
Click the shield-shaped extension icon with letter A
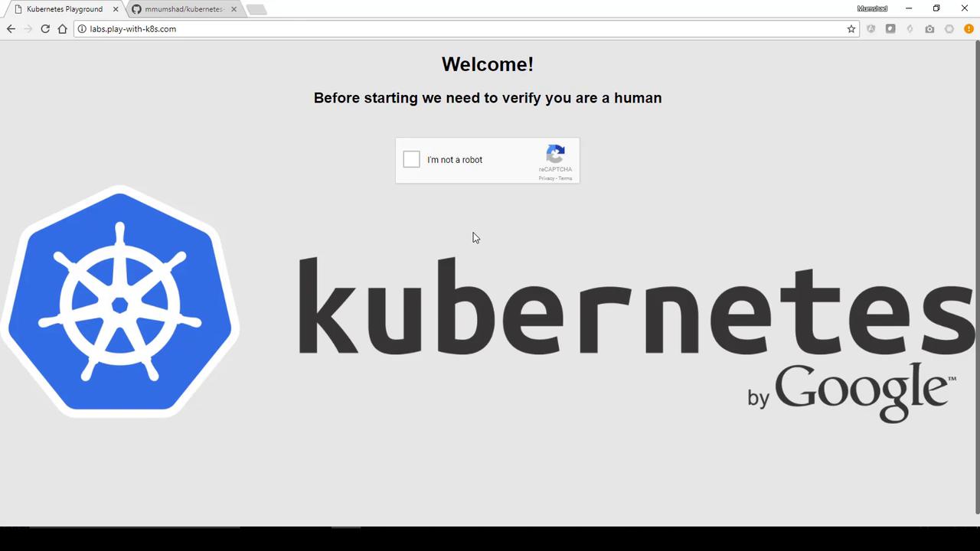click(x=871, y=29)
